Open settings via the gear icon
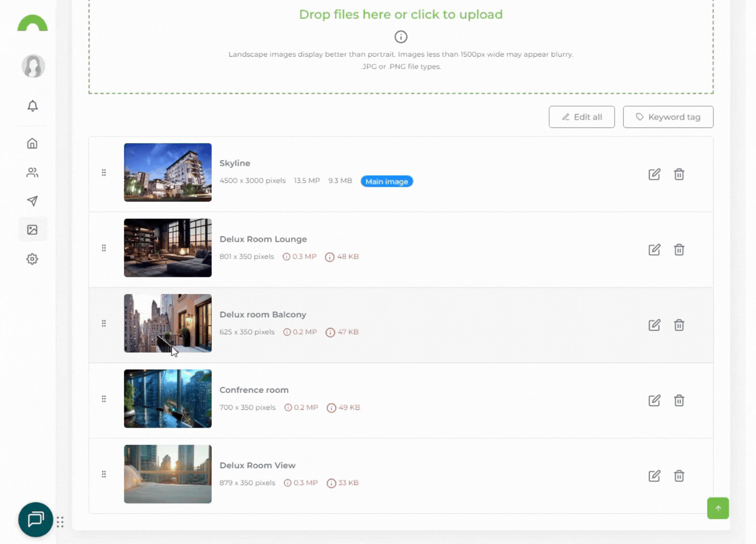The height and width of the screenshot is (544, 756). coord(32,258)
